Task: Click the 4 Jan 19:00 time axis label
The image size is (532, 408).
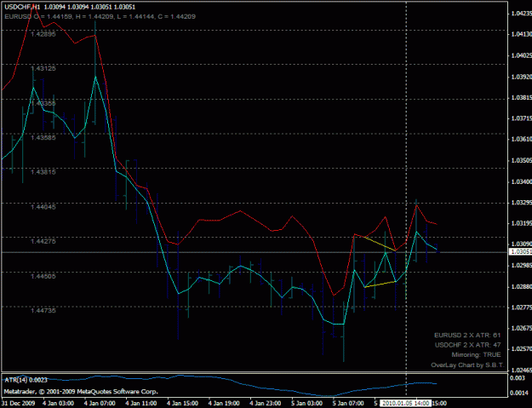Action: (224, 403)
